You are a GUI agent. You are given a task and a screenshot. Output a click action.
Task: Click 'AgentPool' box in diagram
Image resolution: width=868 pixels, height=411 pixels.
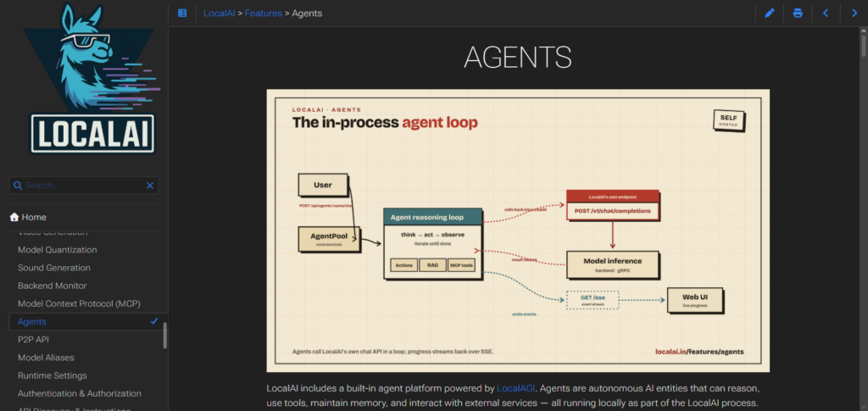point(330,239)
